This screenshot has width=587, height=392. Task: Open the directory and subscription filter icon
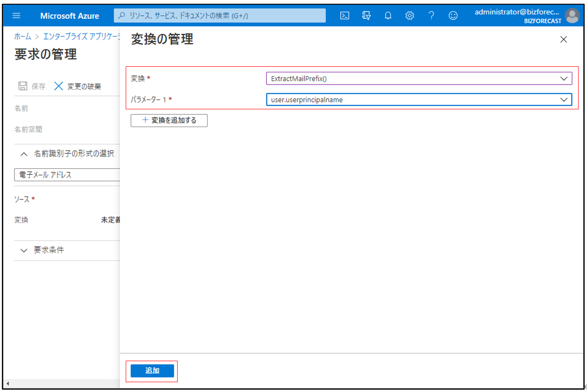pos(366,15)
